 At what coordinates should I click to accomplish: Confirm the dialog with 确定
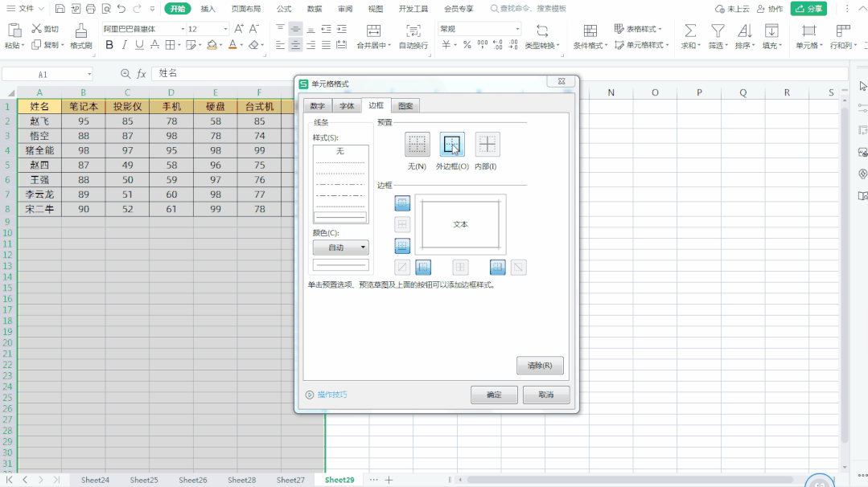[x=494, y=395]
